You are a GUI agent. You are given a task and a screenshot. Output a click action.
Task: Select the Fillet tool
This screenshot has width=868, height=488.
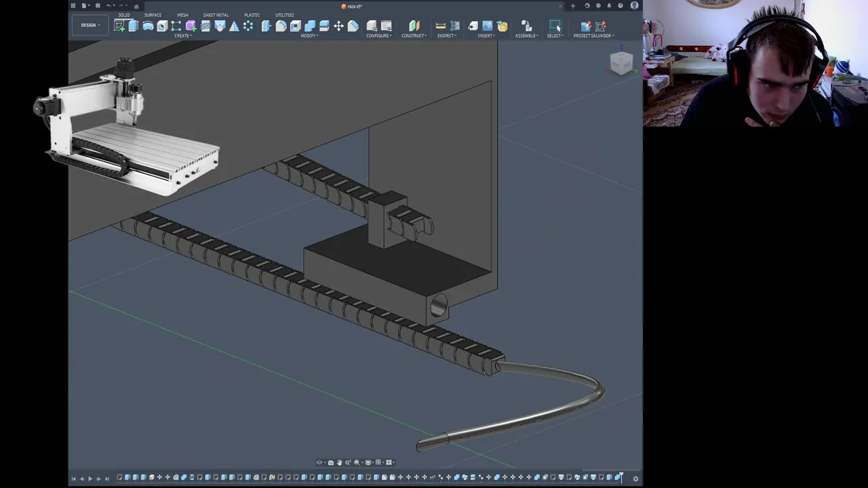coord(281,26)
